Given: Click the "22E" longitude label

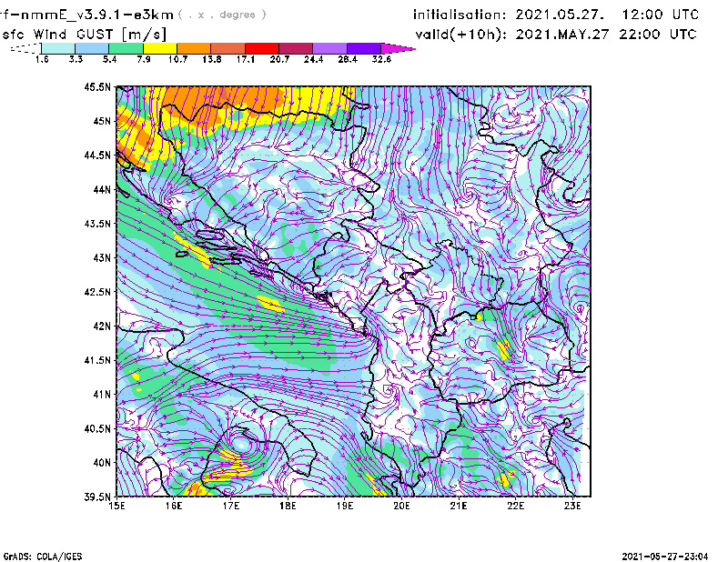Looking at the screenshot, I should (516, 506).
